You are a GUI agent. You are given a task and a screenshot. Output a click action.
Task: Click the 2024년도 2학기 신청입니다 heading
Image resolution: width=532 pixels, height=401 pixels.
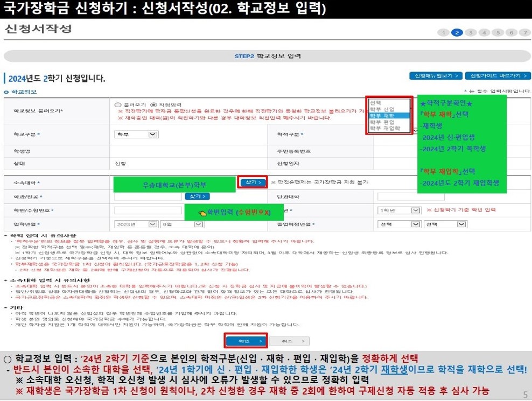57,79
